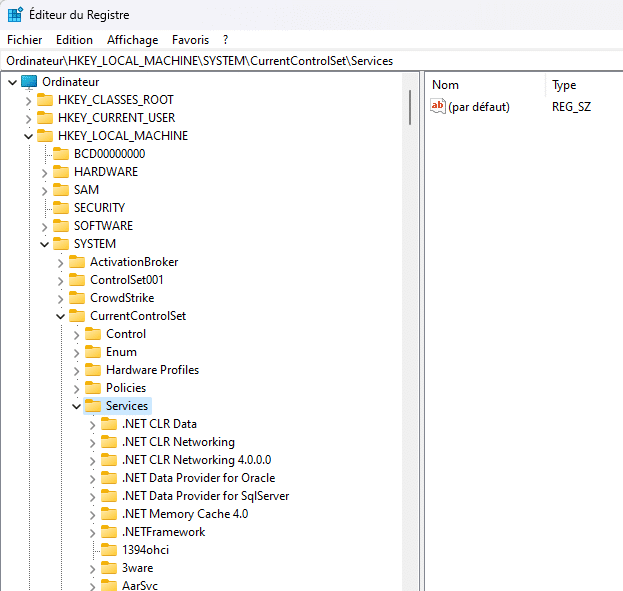Sort values by the Nom column header
Screen dimensions: 623x591
click(x=446, y=85)
